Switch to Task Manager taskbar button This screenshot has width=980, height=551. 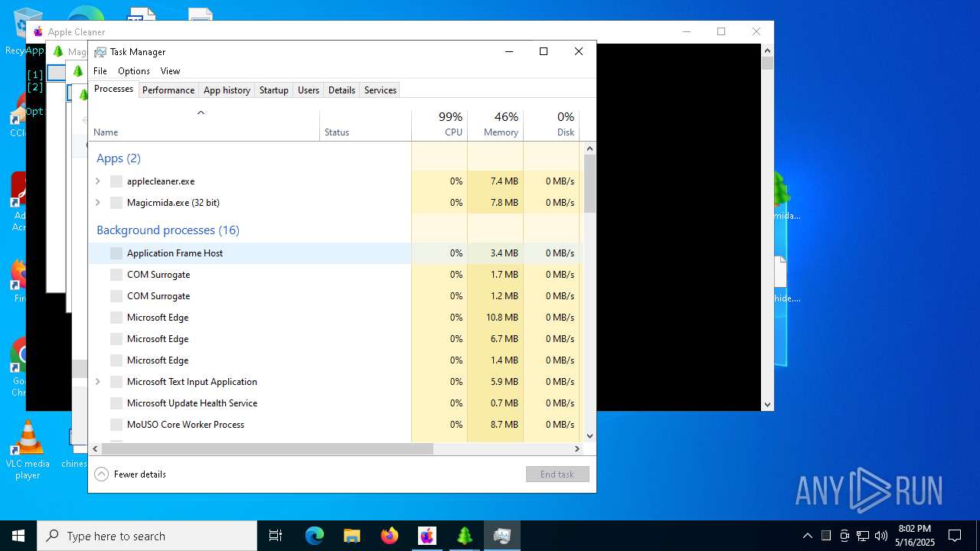(501, 536)
